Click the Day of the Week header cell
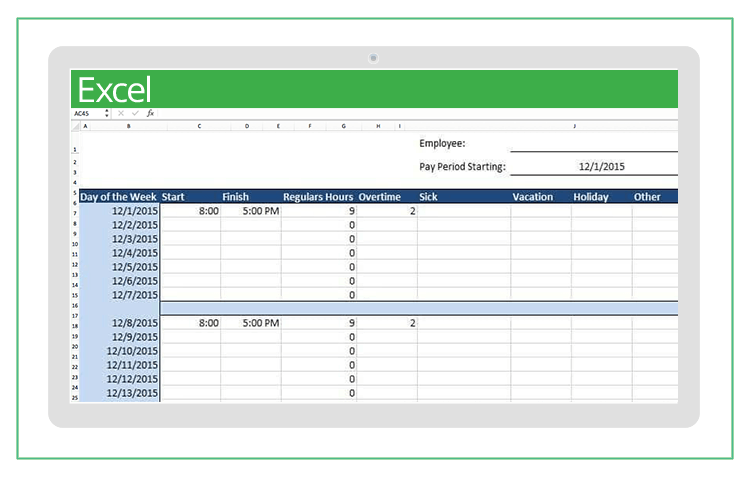This screenshot has width=746, height=479. pyautogui.click(x=118, y=197)
